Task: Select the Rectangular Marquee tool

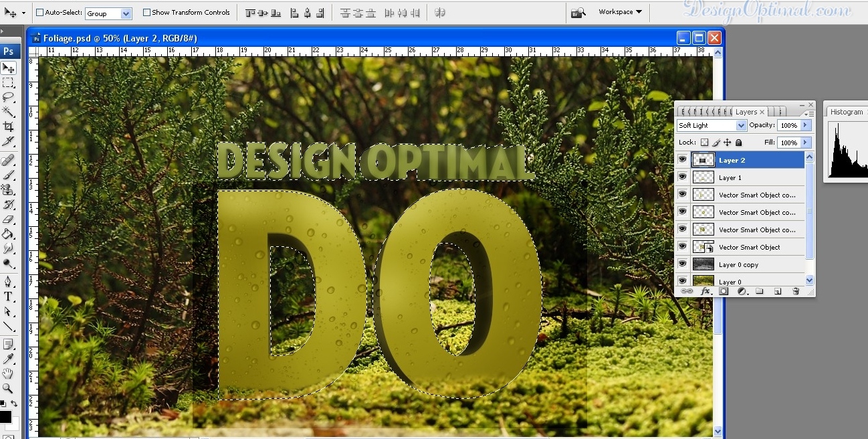Action: [9, 83]
